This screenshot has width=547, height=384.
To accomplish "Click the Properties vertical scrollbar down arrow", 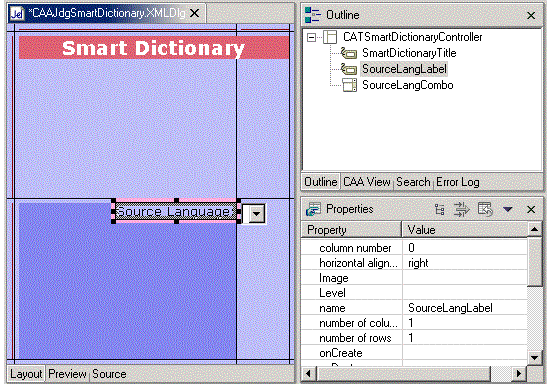I will click(x=534, y=357).
